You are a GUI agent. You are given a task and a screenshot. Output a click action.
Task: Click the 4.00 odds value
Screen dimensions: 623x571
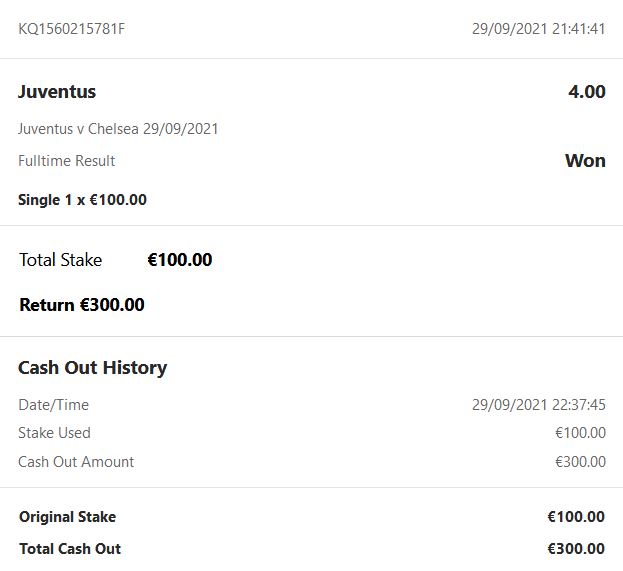tap(586, 92)
